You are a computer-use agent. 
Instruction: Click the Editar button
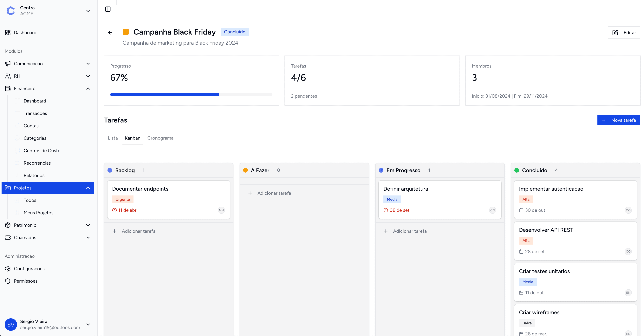click(624, 33)
